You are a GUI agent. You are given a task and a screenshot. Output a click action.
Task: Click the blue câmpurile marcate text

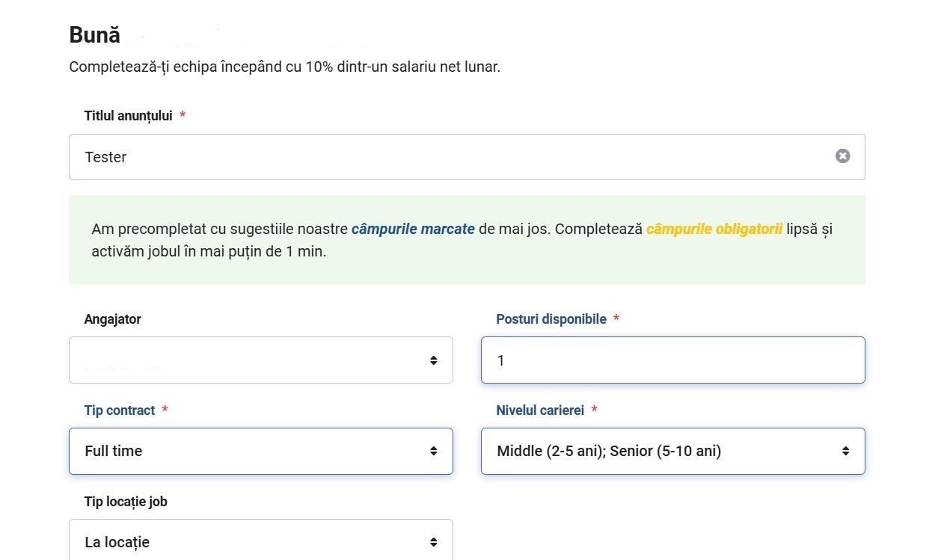click(413, 229)
